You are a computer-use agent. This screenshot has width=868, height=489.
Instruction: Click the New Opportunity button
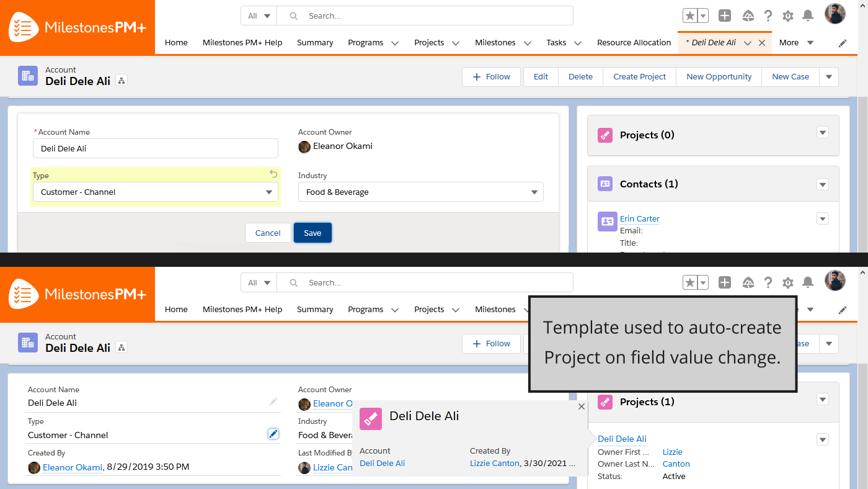[719, 77]
